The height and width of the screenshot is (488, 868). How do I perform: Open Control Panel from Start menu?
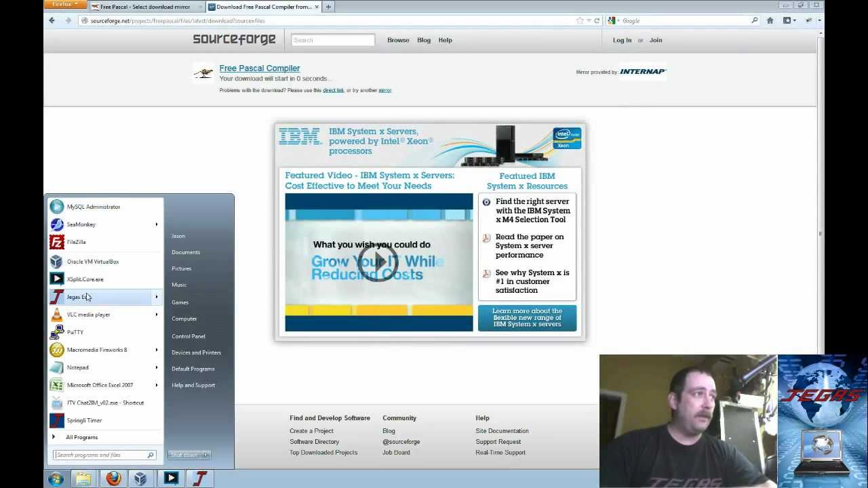pyautogui.click(x=189, y=336)
